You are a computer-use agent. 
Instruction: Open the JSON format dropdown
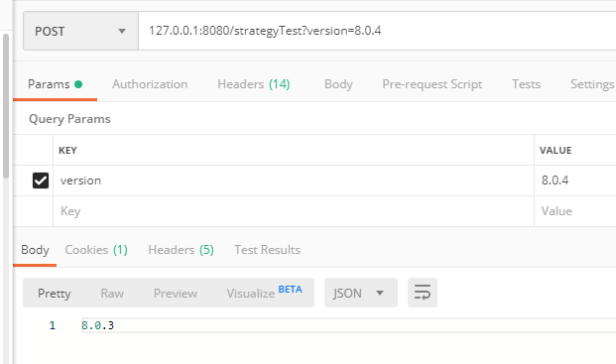pos(361,293)
